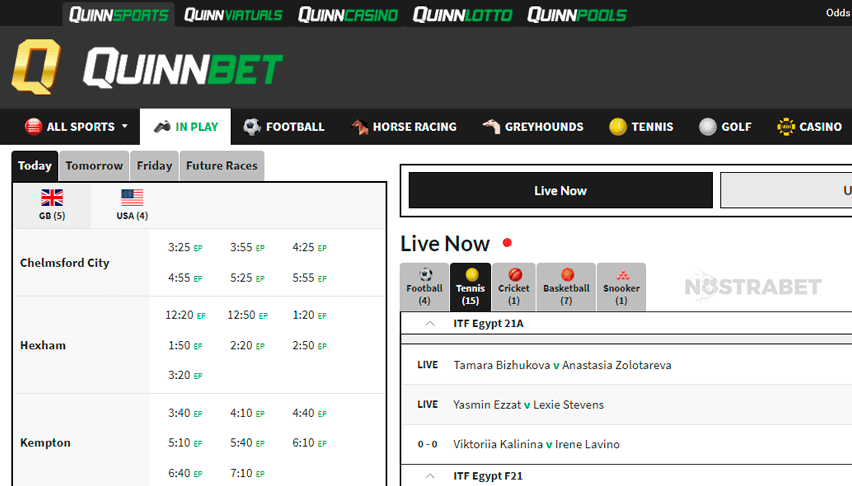Switch to the QuinnSports top tab
852x486 pixels.
pos(118,15)
